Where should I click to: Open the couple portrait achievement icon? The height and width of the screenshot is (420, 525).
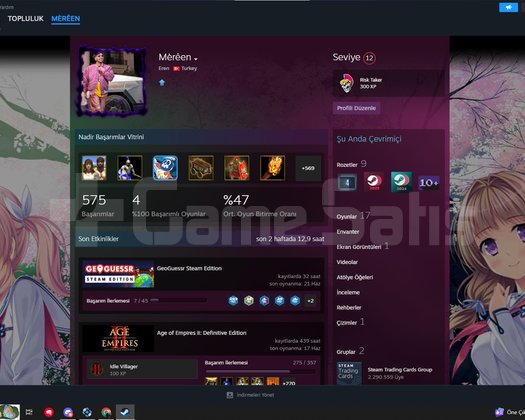tap(94, 168)
